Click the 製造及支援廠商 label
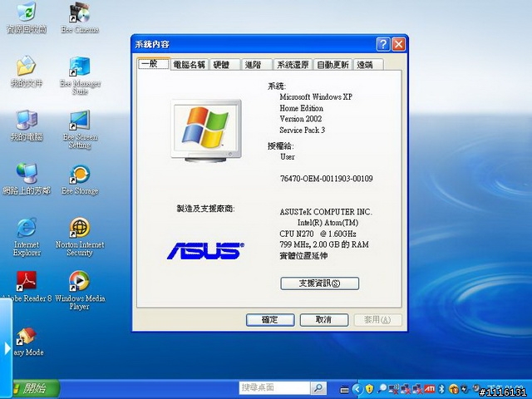The width and height of the screenshot is (532, 399). pos(205,209)
